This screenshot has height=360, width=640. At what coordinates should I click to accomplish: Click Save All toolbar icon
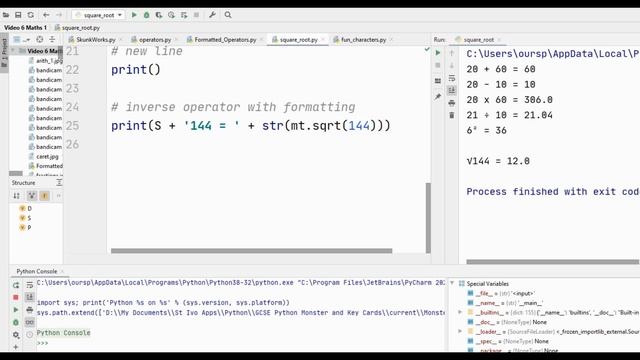tap(18, 15)
